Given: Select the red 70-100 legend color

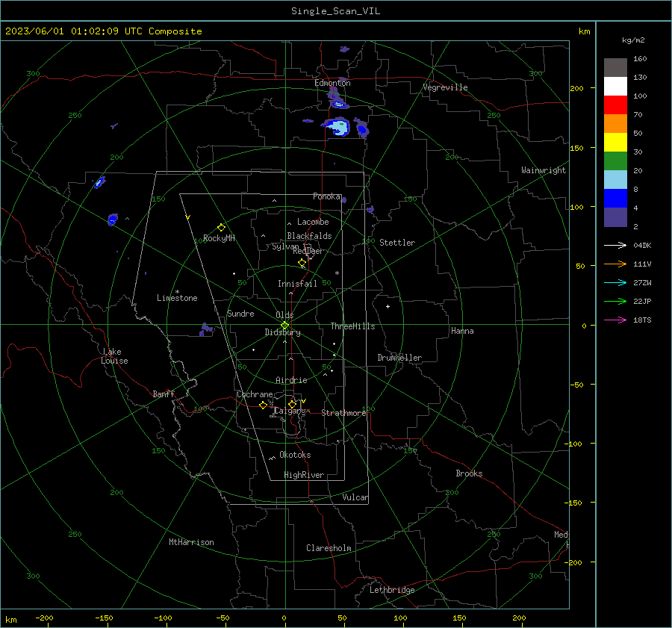Looking at the screenshot, I should pyautogui.click(x=615, y=105).
